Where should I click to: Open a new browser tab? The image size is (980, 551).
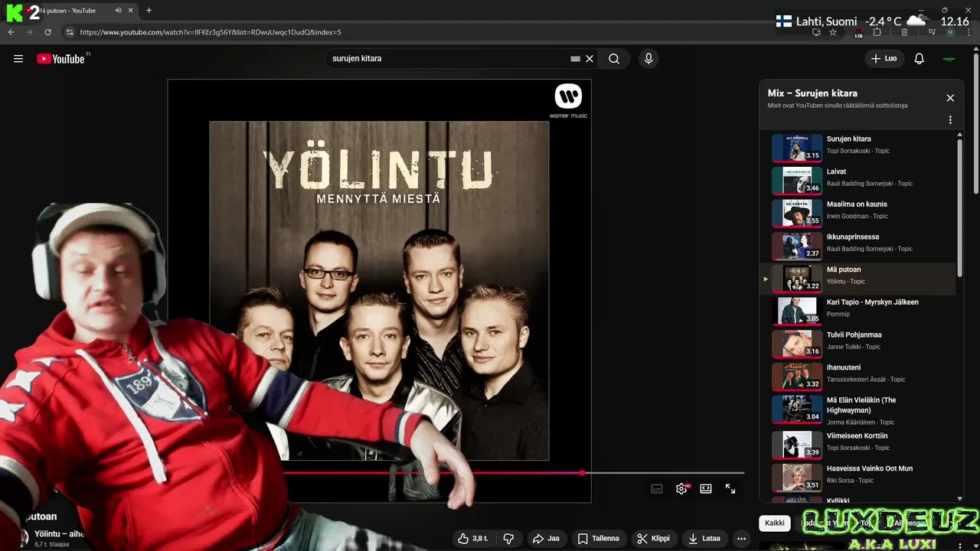click(x=149, y=11)
